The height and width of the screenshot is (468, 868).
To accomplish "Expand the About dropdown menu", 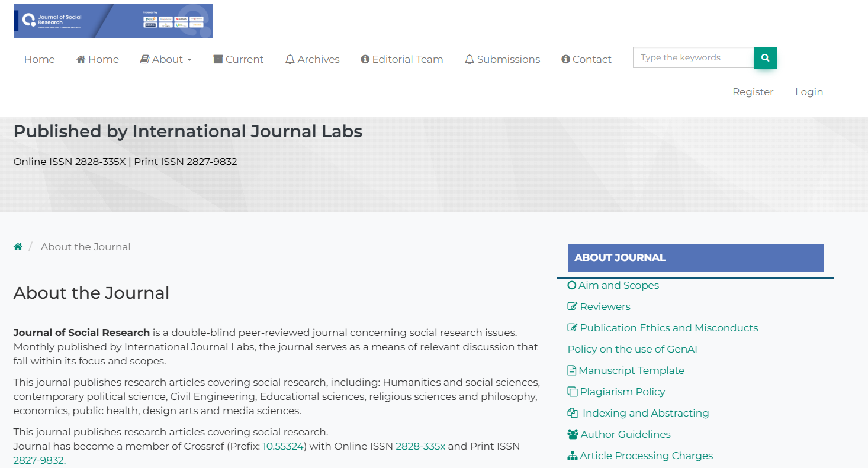I will click(x=166, y=59).
